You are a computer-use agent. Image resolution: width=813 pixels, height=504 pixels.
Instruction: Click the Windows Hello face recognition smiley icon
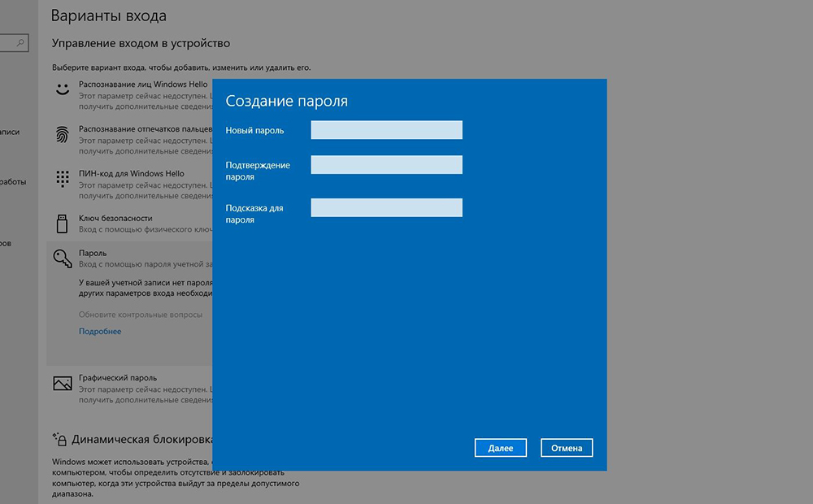pyautogui.click(x=63, y=89)
